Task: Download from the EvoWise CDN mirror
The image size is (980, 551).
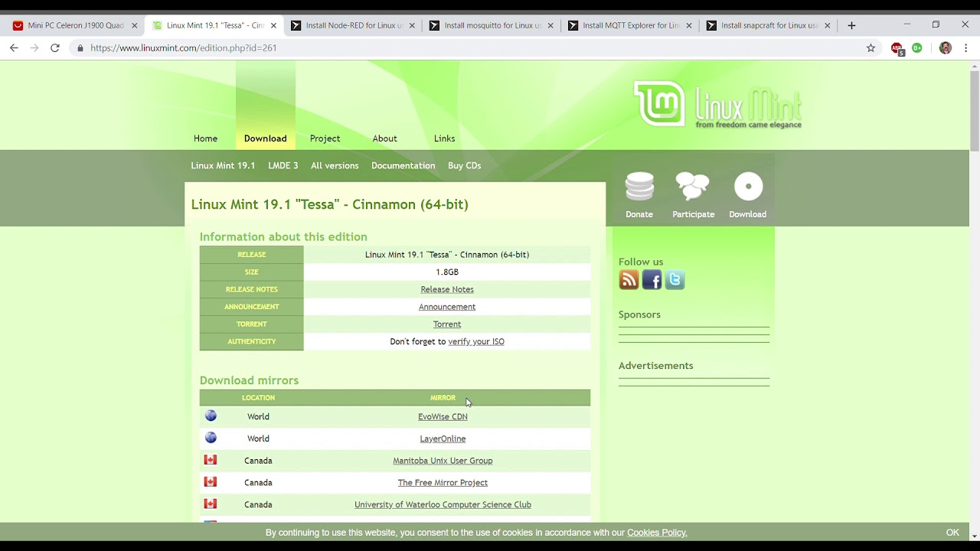Action: click(x=443, y=416)
